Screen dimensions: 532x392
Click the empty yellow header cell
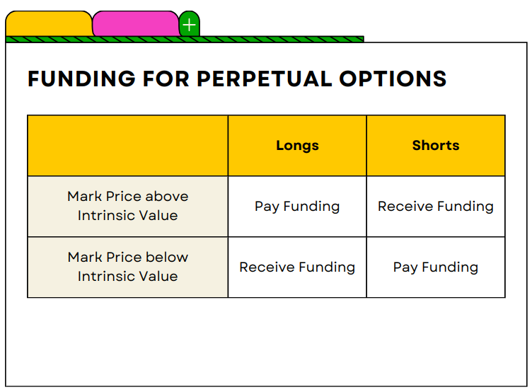[x=127, y=146]
